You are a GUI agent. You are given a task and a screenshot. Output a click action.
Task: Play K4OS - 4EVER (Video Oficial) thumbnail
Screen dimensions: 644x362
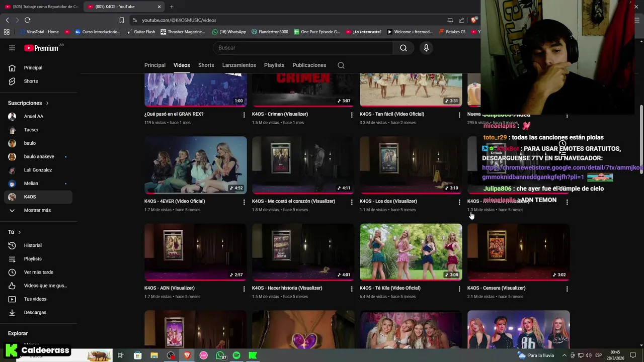point(196,165)
